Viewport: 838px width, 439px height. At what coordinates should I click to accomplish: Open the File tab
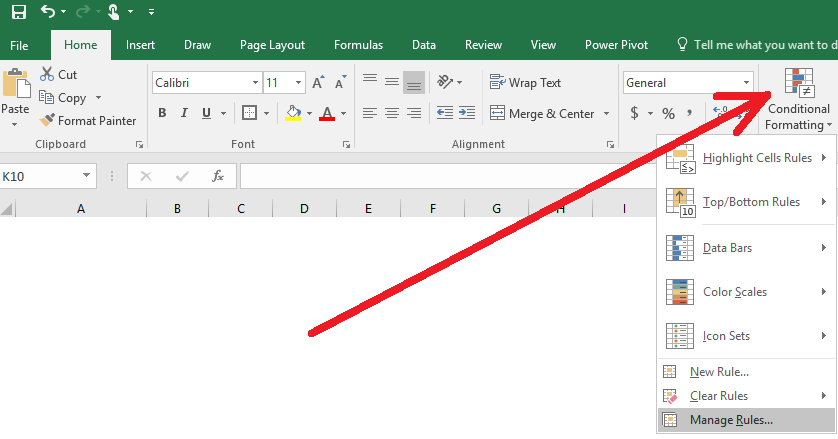[x=19, y=45]
